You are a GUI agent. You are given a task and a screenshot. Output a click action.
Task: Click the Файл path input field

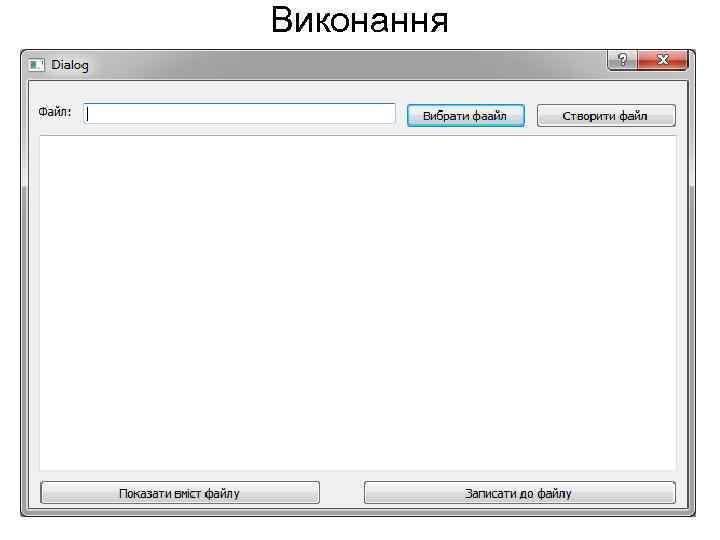tap(239, 114)
